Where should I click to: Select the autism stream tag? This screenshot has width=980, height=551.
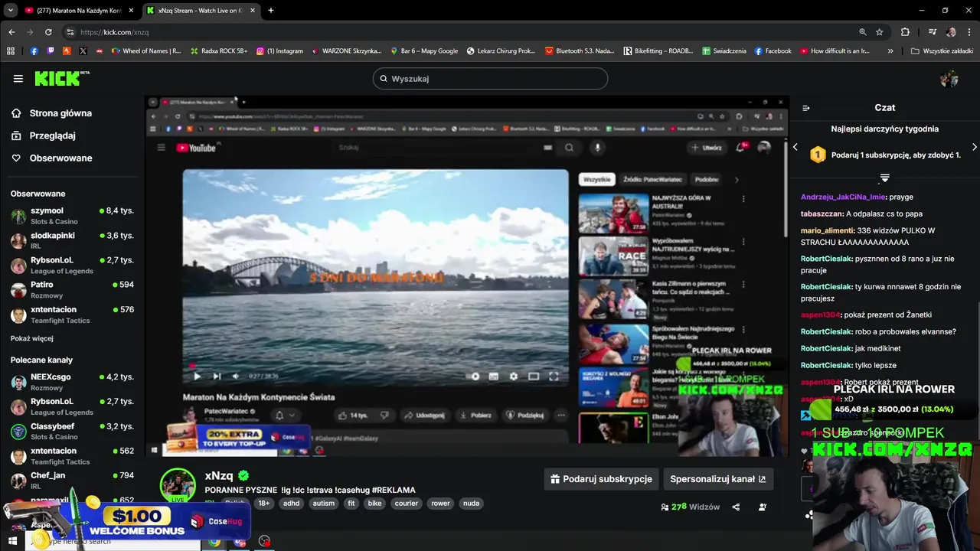point(323,504)
